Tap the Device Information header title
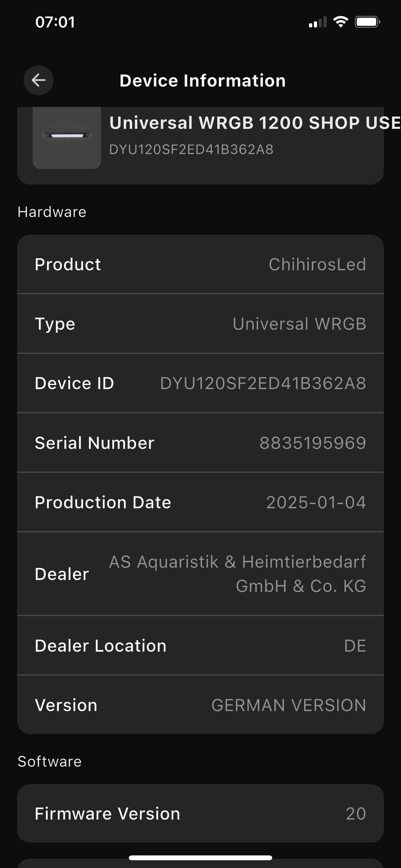401x868 pixels. click(202, 81)
